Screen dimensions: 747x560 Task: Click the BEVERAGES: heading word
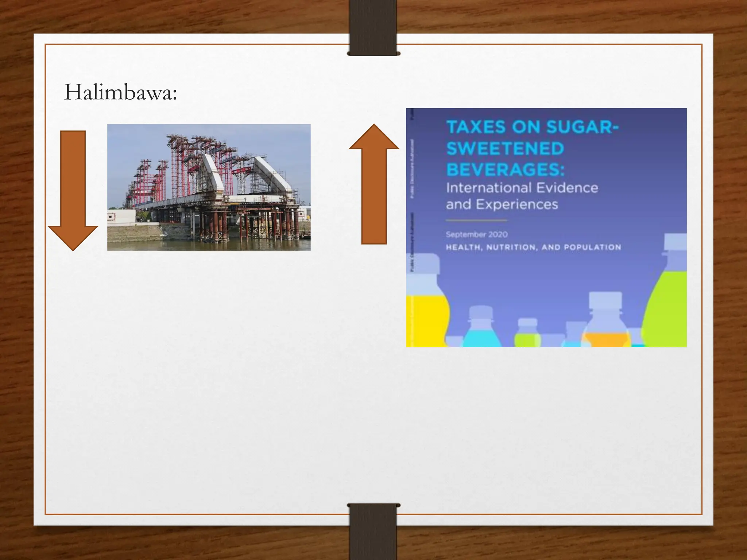coord(505,170)
